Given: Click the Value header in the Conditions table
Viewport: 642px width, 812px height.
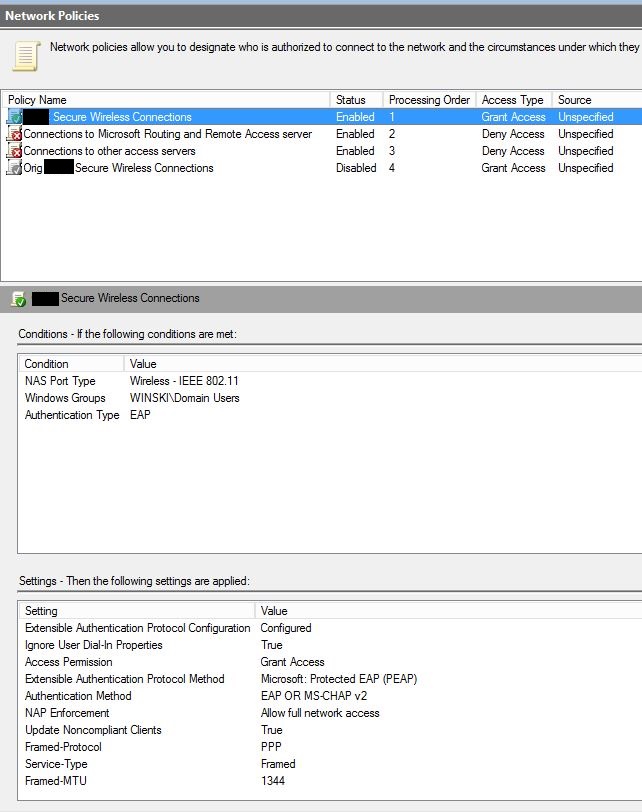Looking at the screenshot, I should pyautogui.click(x=383, y=364).
